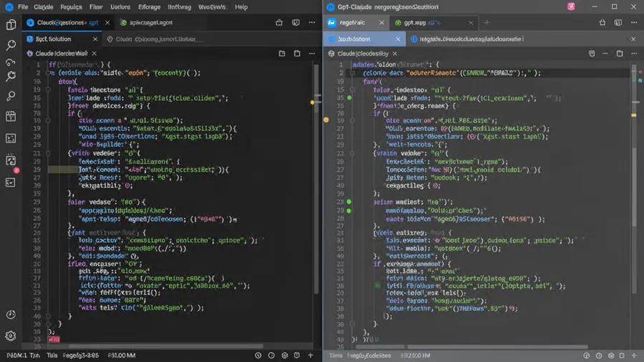Toggle green breakpoint at line 29 right editor

349,210
